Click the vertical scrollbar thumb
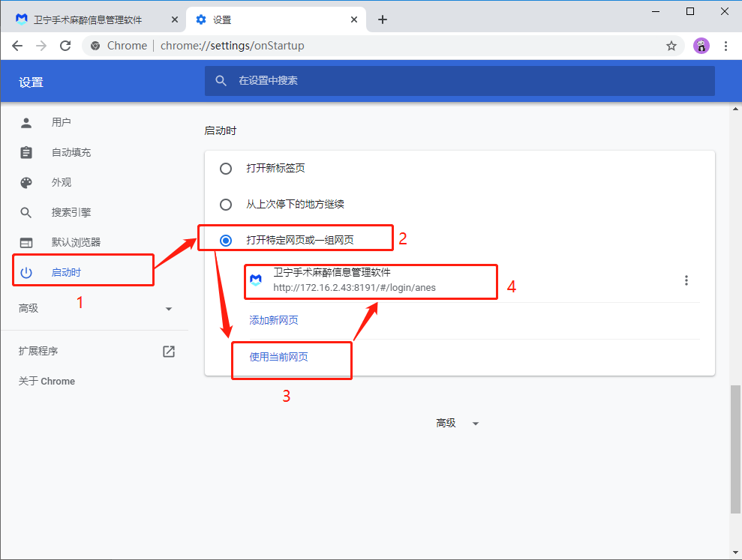This screenshot has height=560, width=742. click(x=735, y=449)
